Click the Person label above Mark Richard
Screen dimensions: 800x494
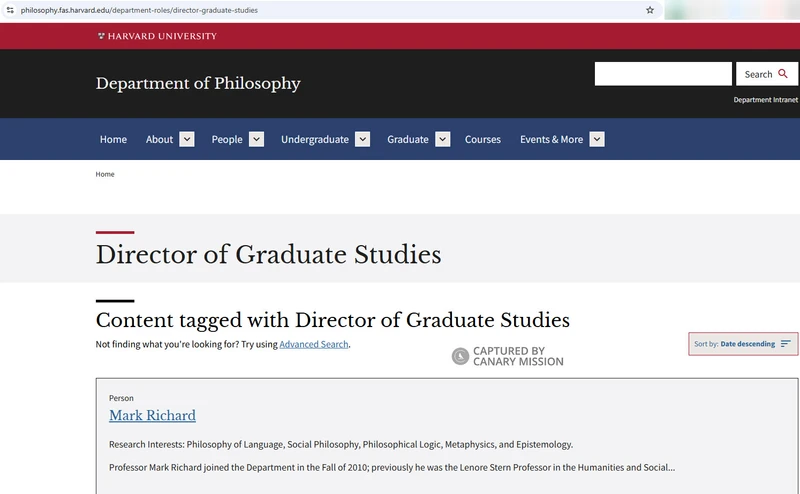coord(121,398)
